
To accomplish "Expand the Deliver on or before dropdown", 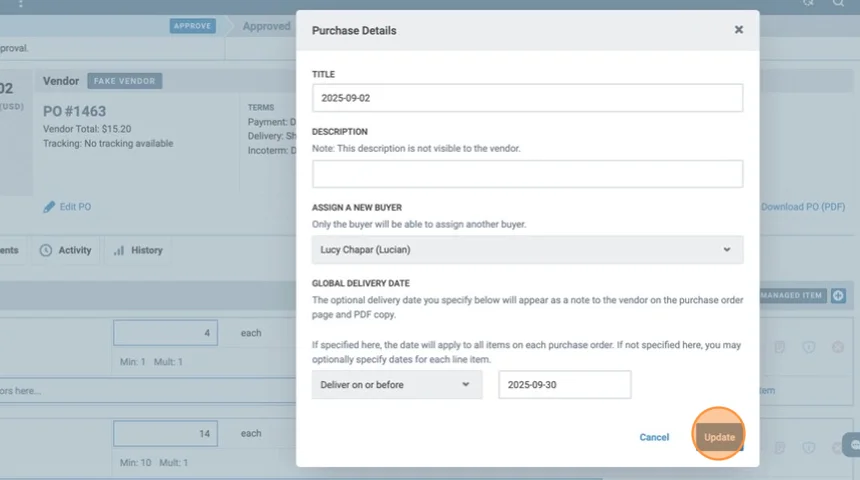I will 396,385.
